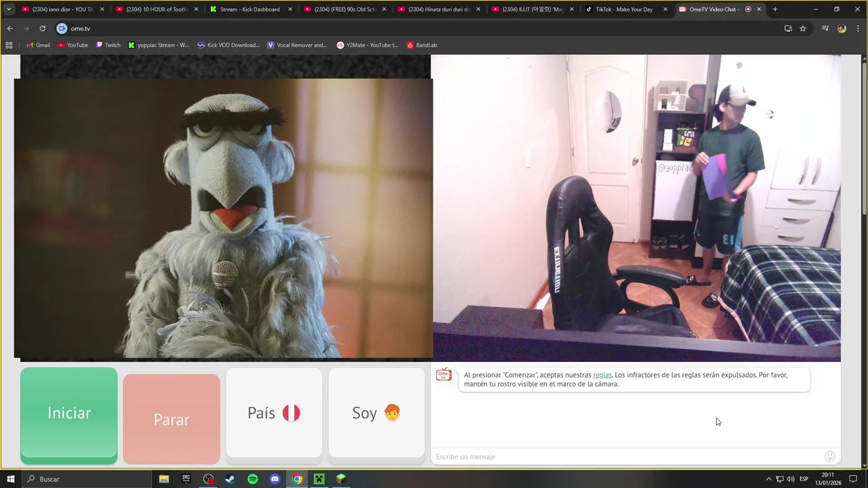Click the red Parar button

click(172, 419)
